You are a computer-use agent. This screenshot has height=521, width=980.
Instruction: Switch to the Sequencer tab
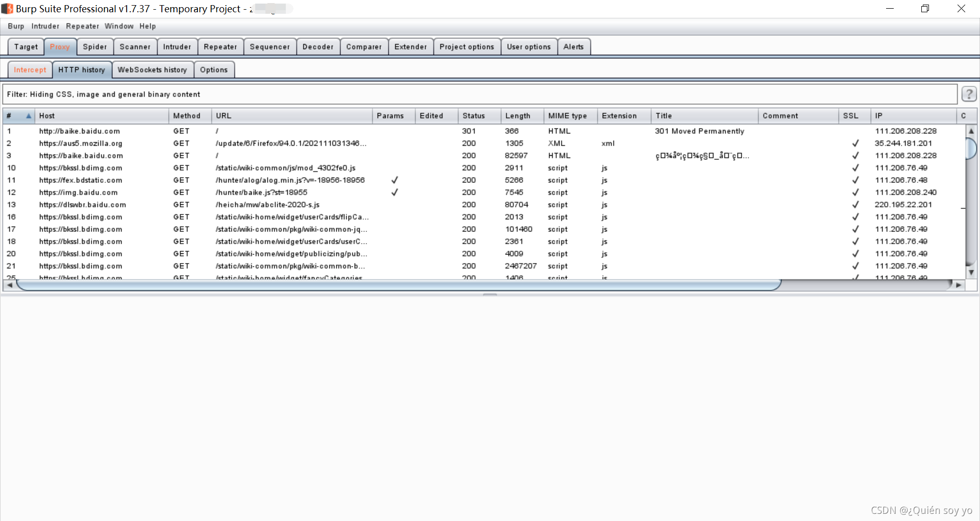coord(270,46)
